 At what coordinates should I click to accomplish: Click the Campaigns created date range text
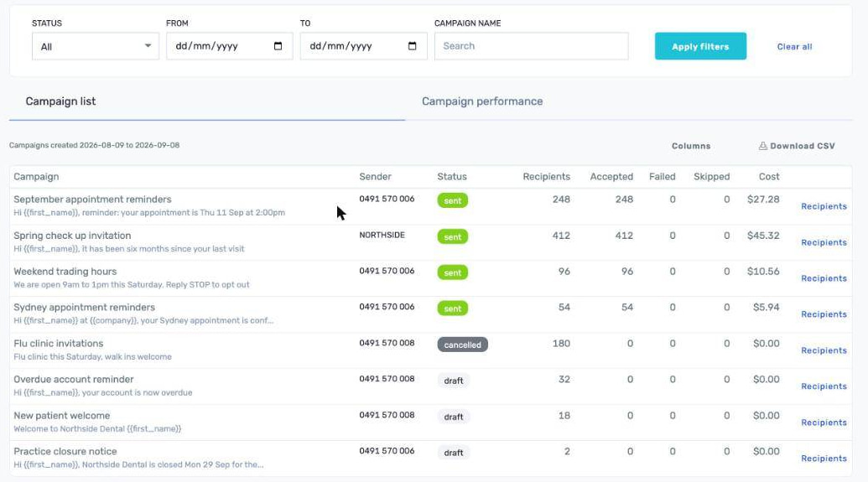(94, 145)
